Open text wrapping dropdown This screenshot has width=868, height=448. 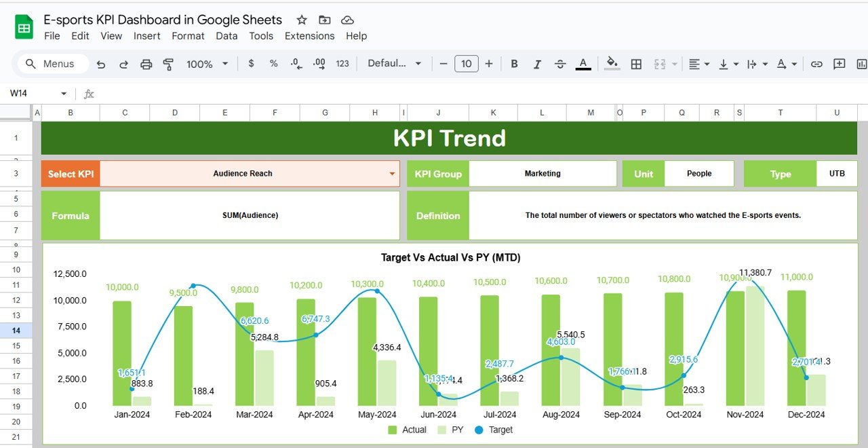click(757, 64)
